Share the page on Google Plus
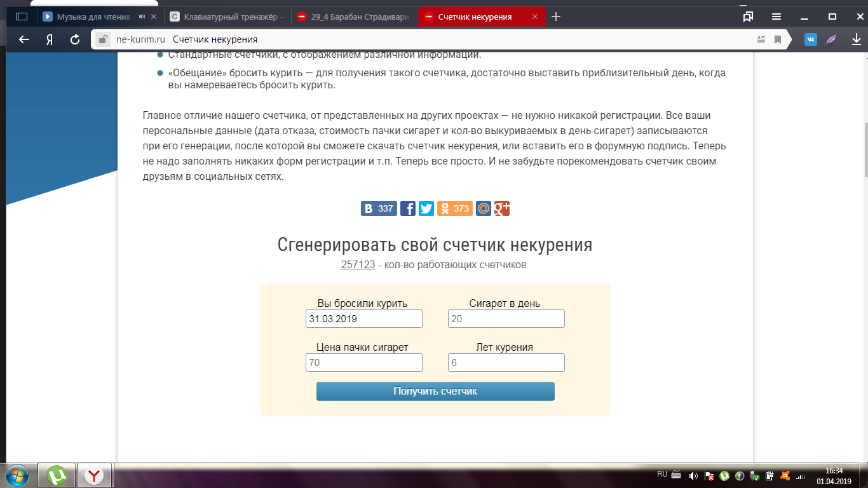868x488 pixels. 502,208
